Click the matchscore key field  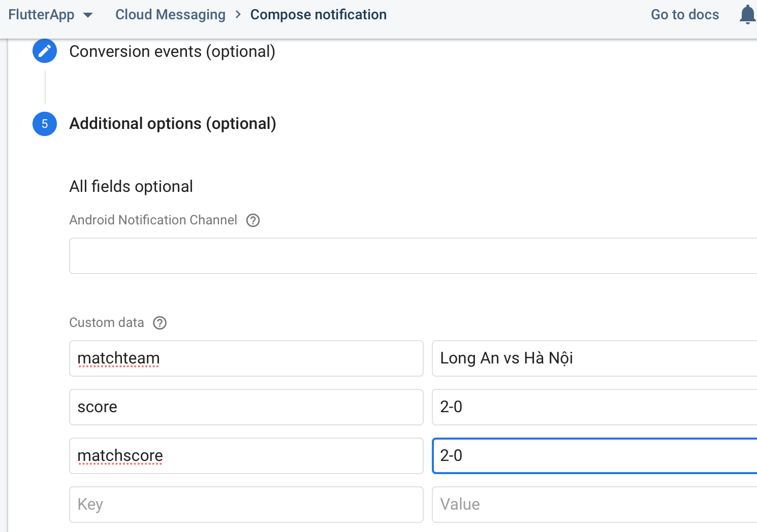pyautogui.click(x=246, y=456)
